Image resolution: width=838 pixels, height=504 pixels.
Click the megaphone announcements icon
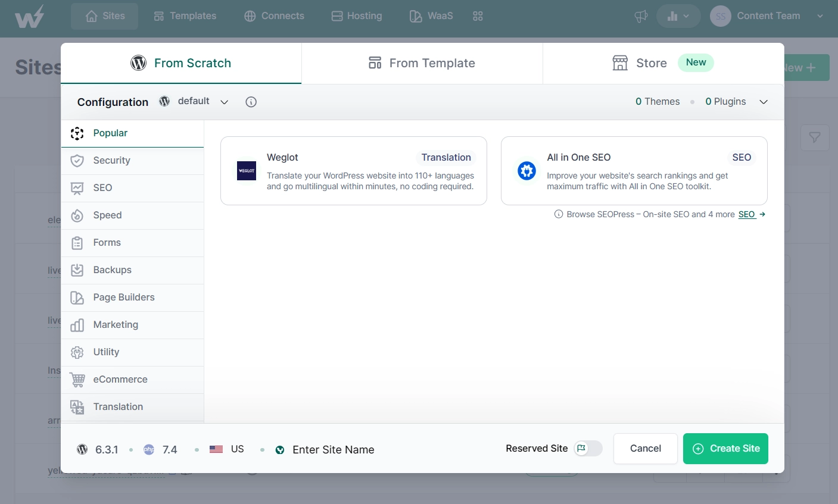tap(641, 16)
